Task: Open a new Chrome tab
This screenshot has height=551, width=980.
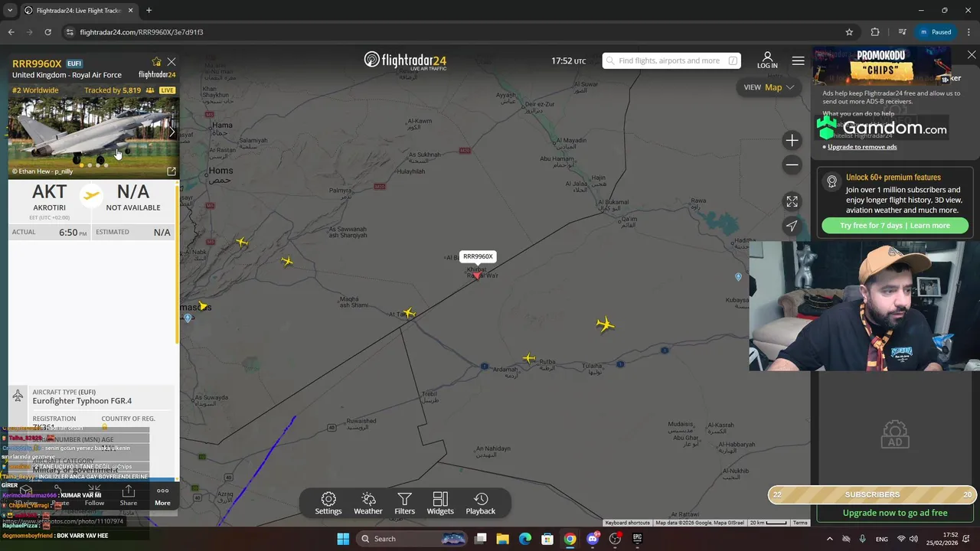Action: pyautogui.click(x=149, y=11)
